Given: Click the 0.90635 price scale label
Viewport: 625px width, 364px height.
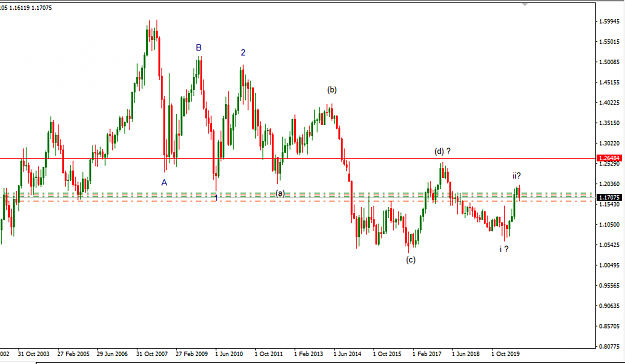Looking at the screenshot, I should tap(609, 306).
